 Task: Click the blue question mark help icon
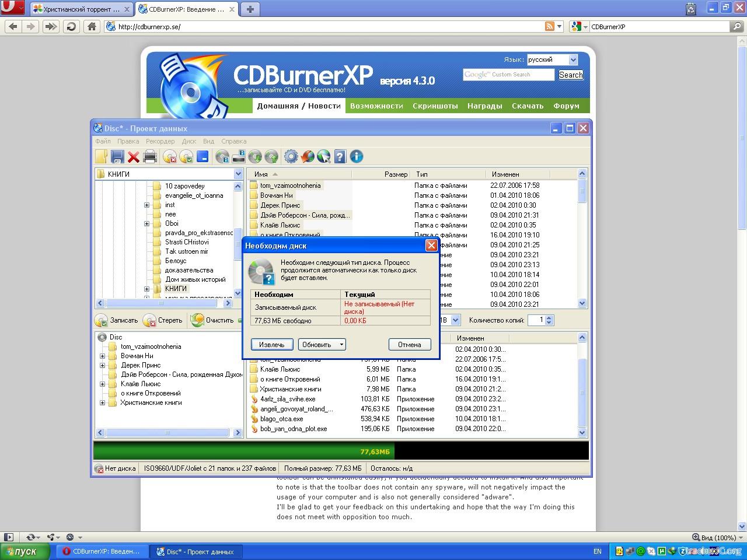click(340, 156)
